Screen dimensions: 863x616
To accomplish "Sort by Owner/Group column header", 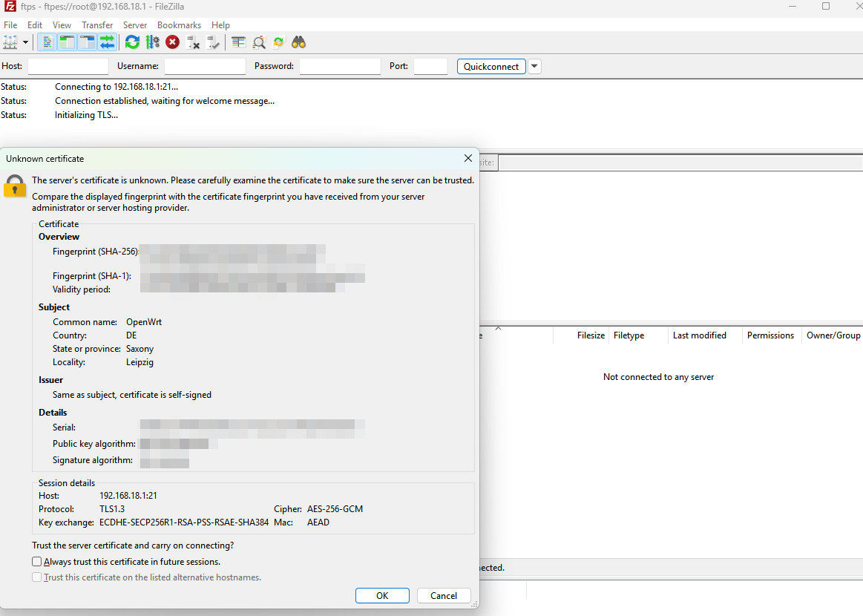I will tap(833, 335).
